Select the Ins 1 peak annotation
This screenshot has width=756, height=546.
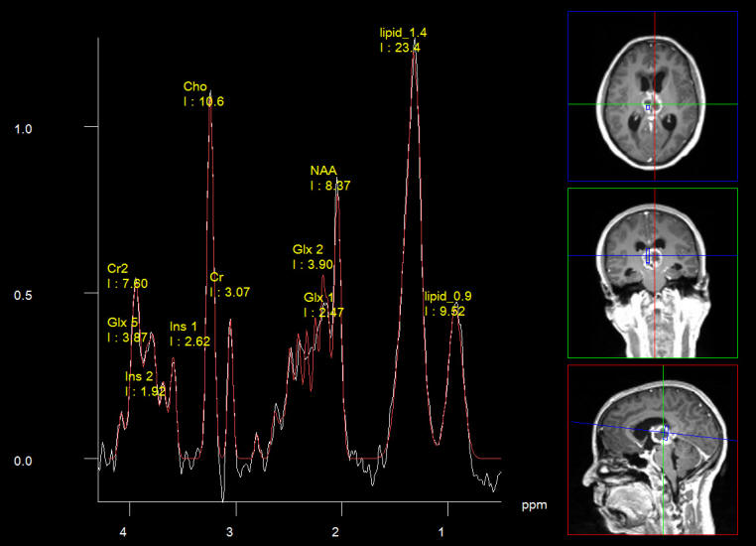click(x=189, y=334)
